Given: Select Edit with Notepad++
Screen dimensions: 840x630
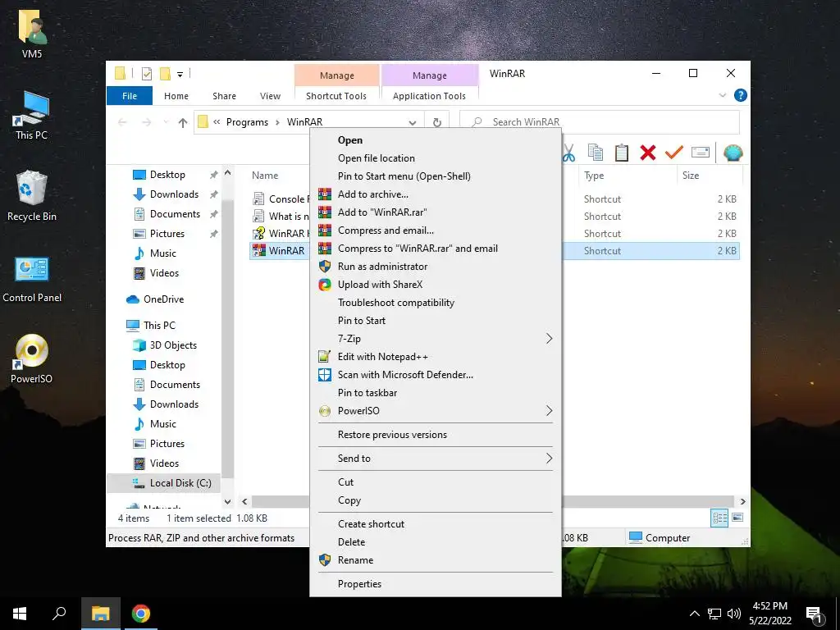Looking at the screenshot, I should (436, 357).
